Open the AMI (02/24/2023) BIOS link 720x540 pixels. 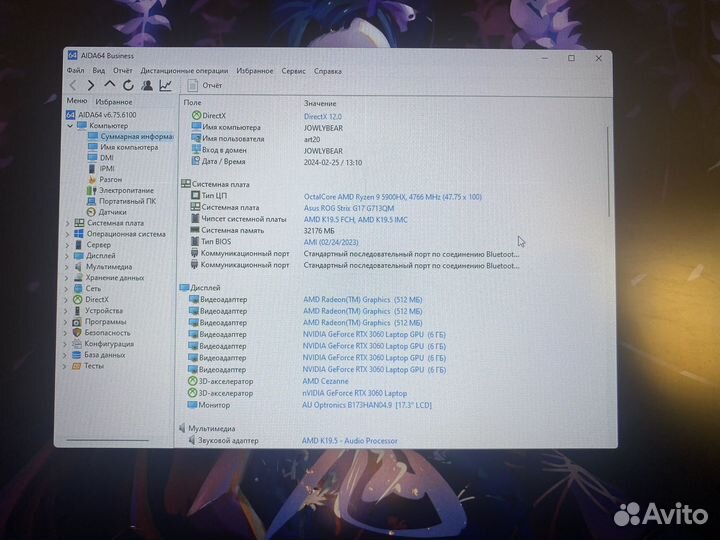pyautogui.click(x=331, y=242)
